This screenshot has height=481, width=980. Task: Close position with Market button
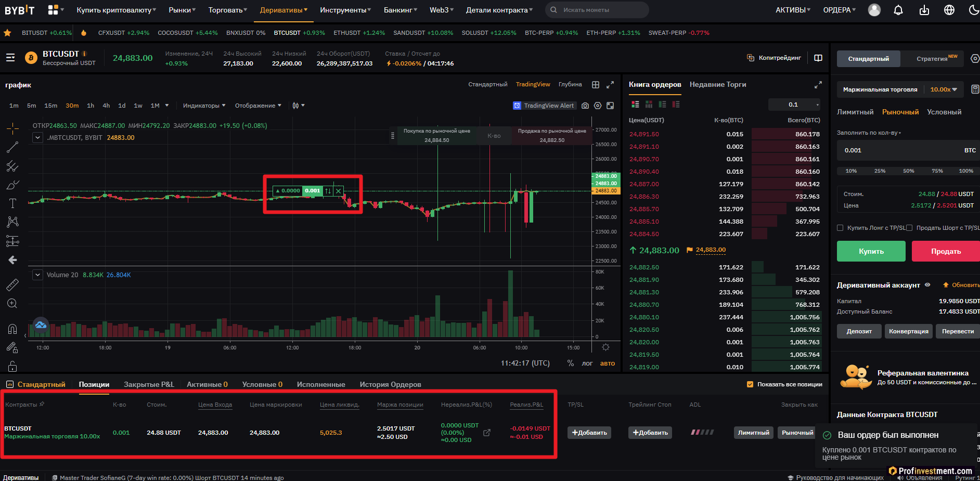click(797, 433)
